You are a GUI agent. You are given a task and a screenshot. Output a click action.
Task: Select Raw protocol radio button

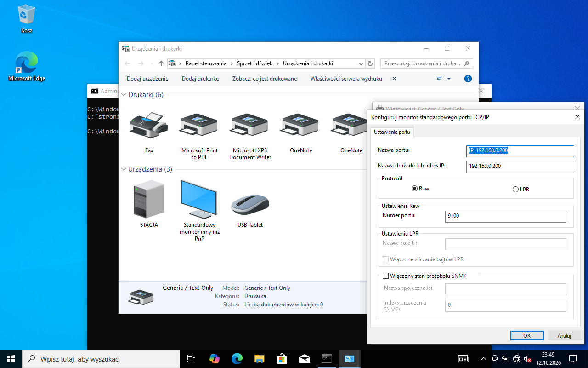(414, 189)
